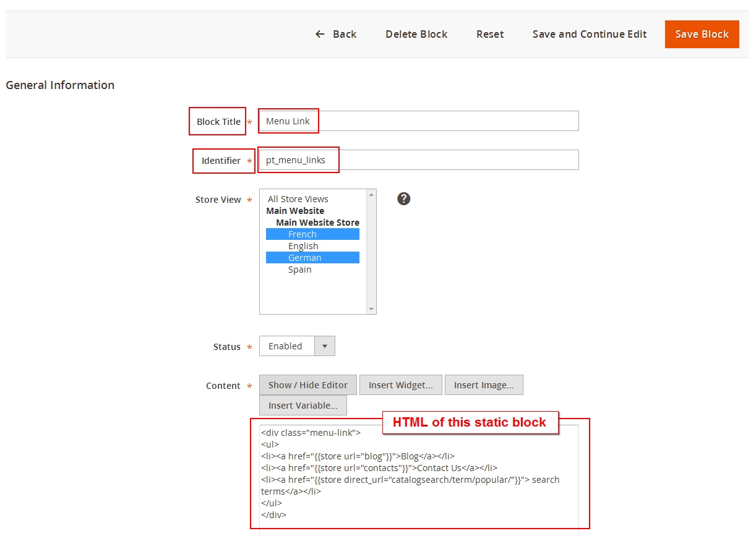756x536 pixels.
Task: Click the Back arrow button
Action: coord(336,34)
